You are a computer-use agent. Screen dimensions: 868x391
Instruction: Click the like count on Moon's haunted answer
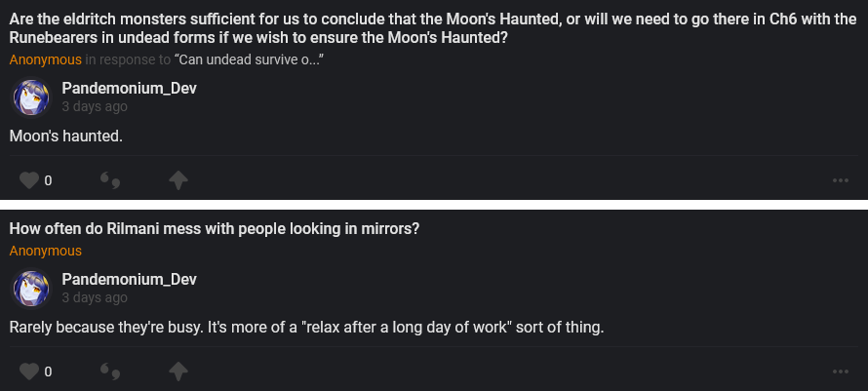48,181
